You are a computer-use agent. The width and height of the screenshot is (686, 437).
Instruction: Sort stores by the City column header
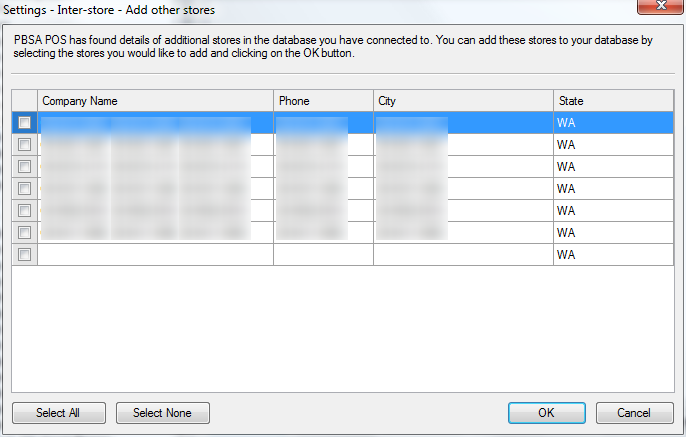point(463,101)
